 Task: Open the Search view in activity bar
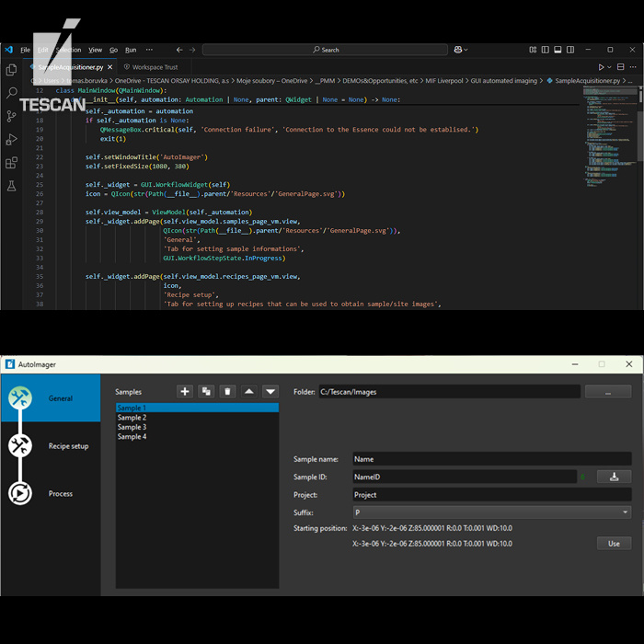pyautogui.click(x=11, y=93)
